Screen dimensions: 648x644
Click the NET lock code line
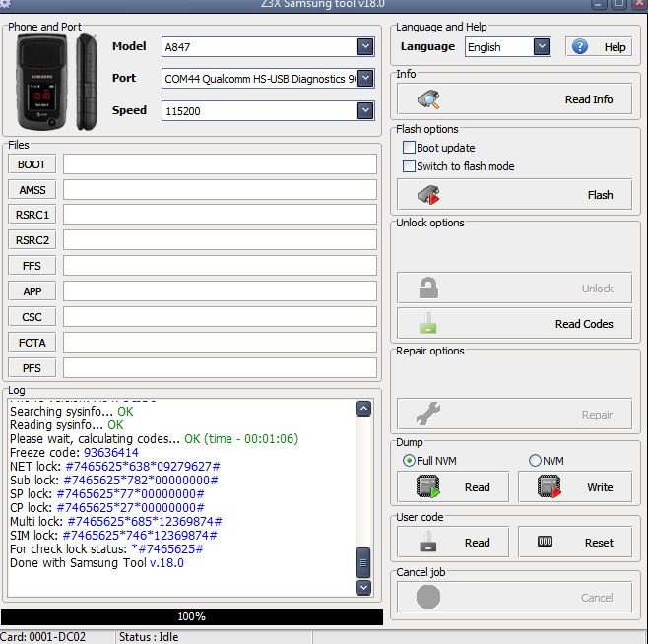click(115, 466)
